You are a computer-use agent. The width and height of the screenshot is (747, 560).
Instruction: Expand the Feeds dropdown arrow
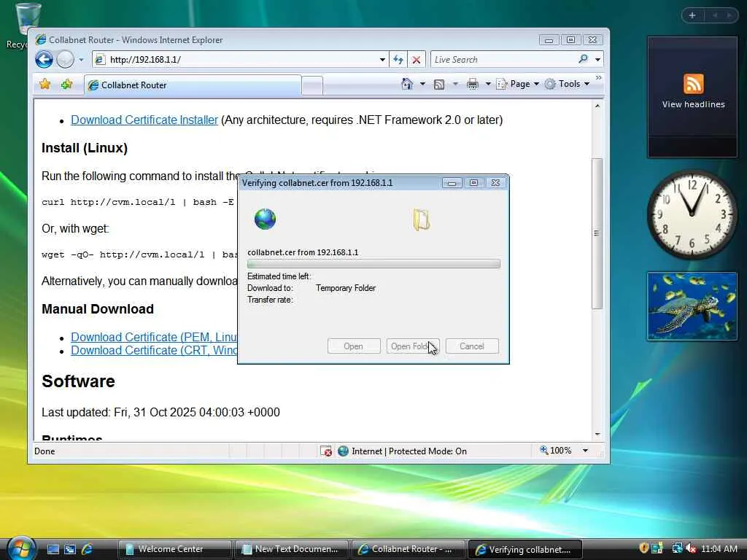[455, 85]
